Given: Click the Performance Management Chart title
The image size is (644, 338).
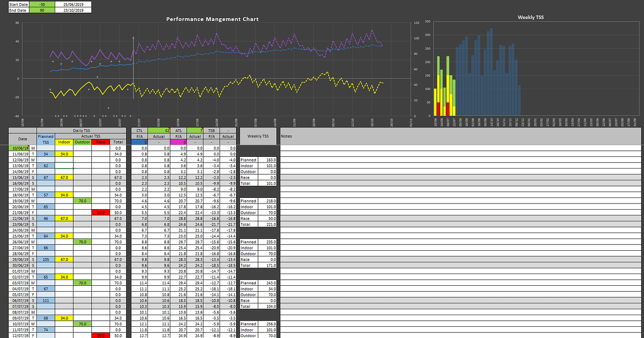Looking at the screenshot, I should [x=213, y=19].
